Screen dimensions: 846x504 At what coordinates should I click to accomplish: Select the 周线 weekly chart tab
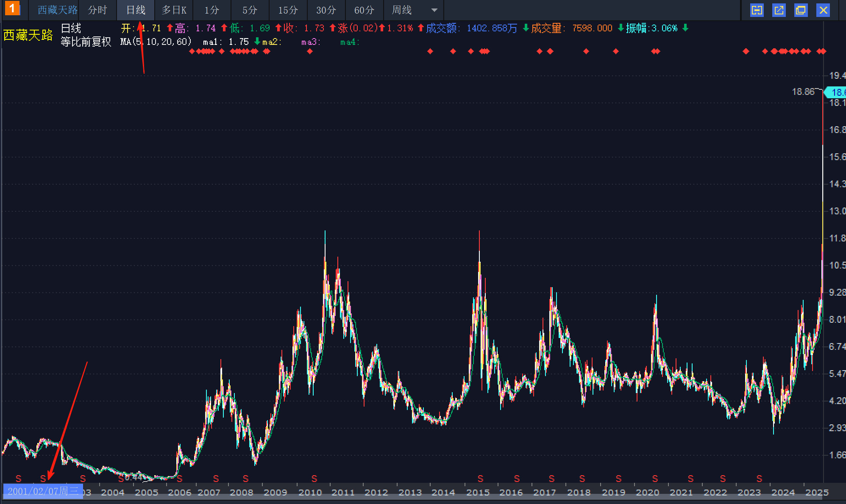pos(401,10)
